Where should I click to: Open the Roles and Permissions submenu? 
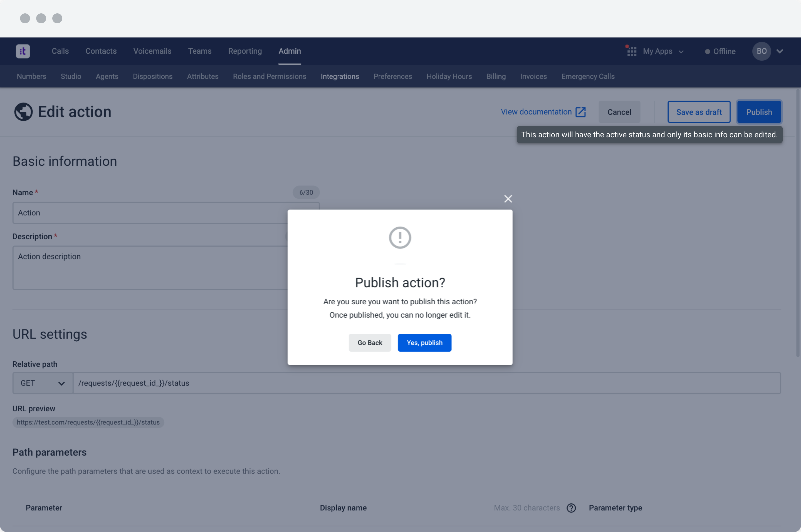(x=270, y=76)
